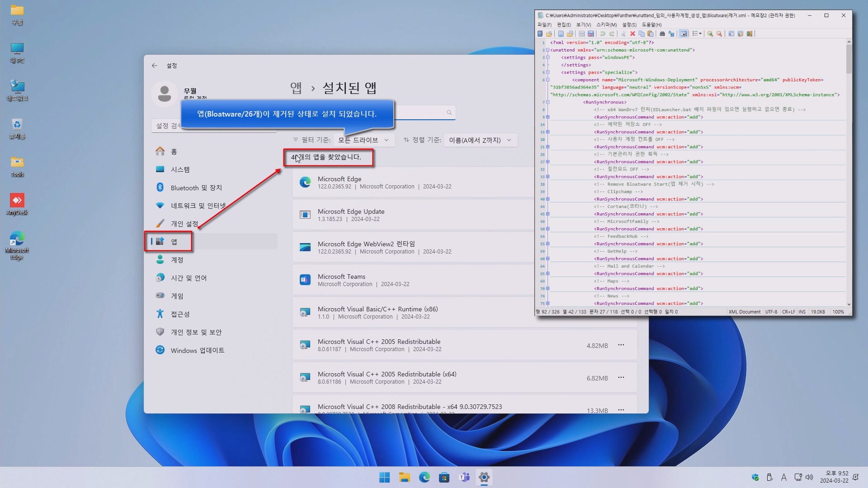This screenshot has width=868, height=488.
Task: Toggle the word wrap toolbar button
Action: click(684, 34)
